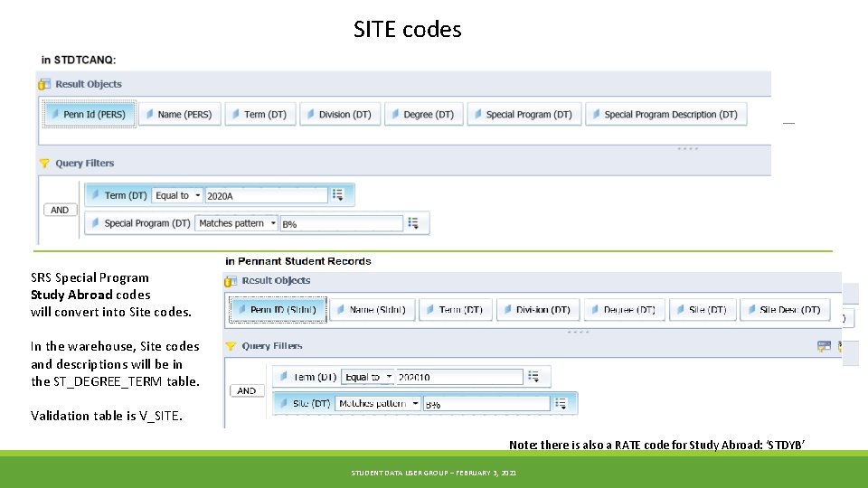Open value list icon beside Special Program B%
Screen dimensions: 868x488
point(413,222)
